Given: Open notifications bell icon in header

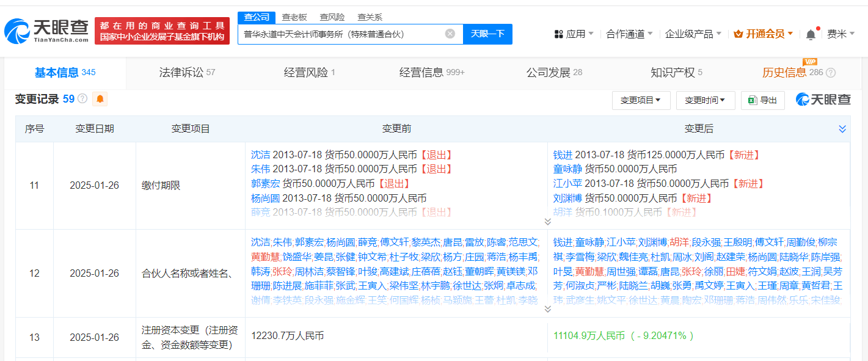Looking at the screenshot, I should tap(811, 34).
